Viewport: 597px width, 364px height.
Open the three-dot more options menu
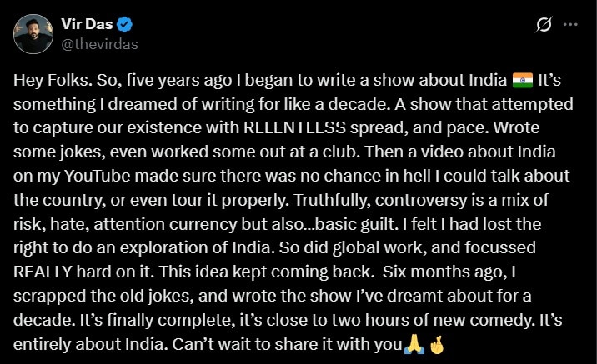tap(570, 24)
